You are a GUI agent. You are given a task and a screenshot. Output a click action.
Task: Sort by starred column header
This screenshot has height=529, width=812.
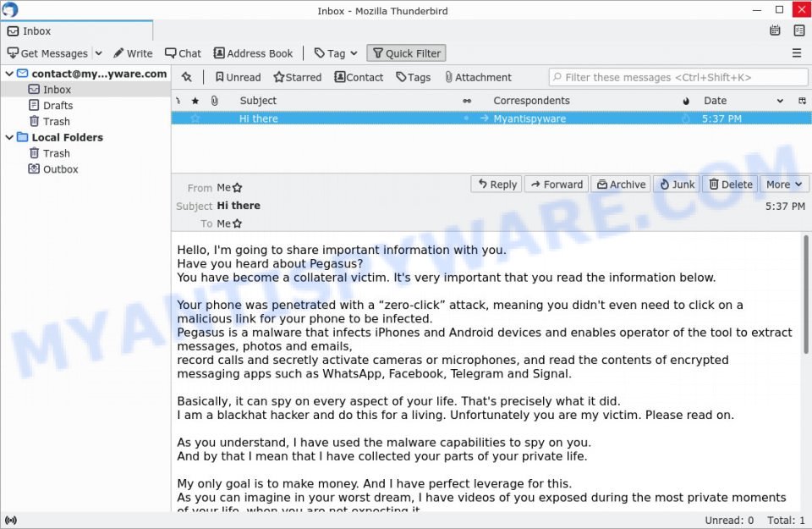pyautogui.click(x=195, y=101)
